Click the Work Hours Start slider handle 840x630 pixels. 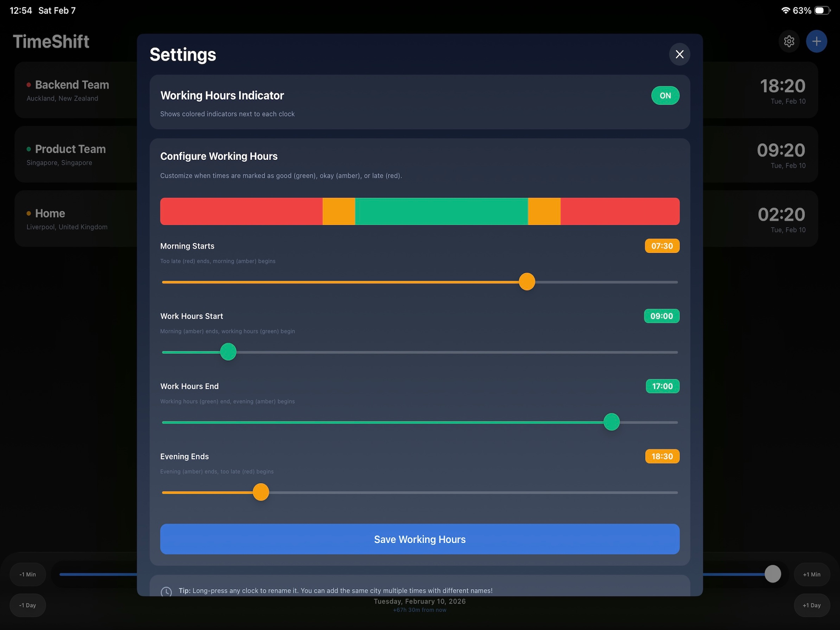click(x=228, y=352)
